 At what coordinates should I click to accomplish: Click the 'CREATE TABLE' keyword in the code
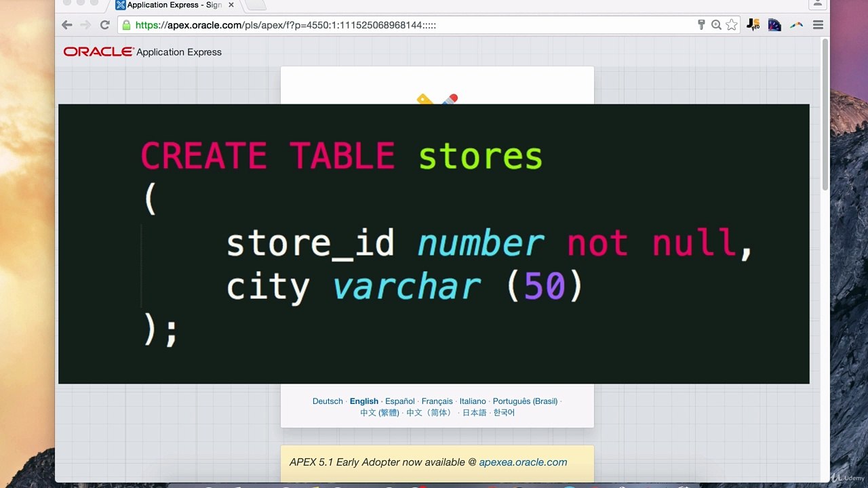tap(268, 157)
